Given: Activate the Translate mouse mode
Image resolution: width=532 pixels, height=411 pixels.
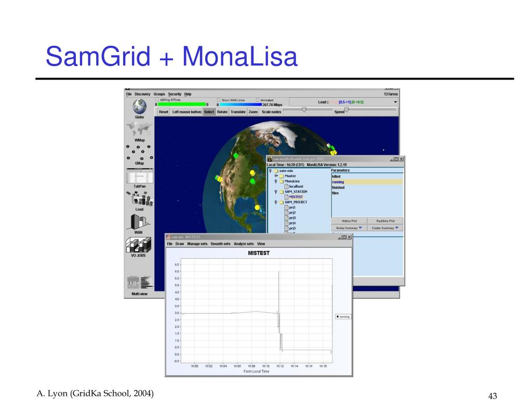Looking at the screenshot, I should point(238,112).
